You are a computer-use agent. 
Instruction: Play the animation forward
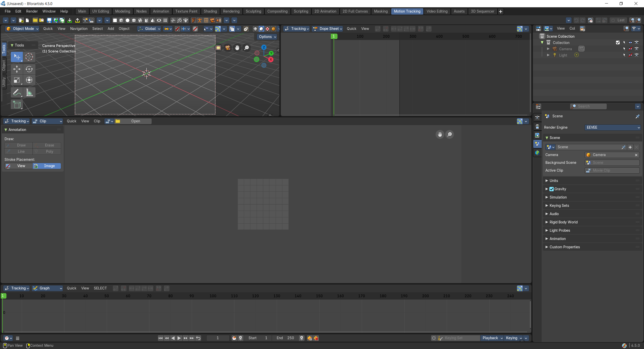179,338
